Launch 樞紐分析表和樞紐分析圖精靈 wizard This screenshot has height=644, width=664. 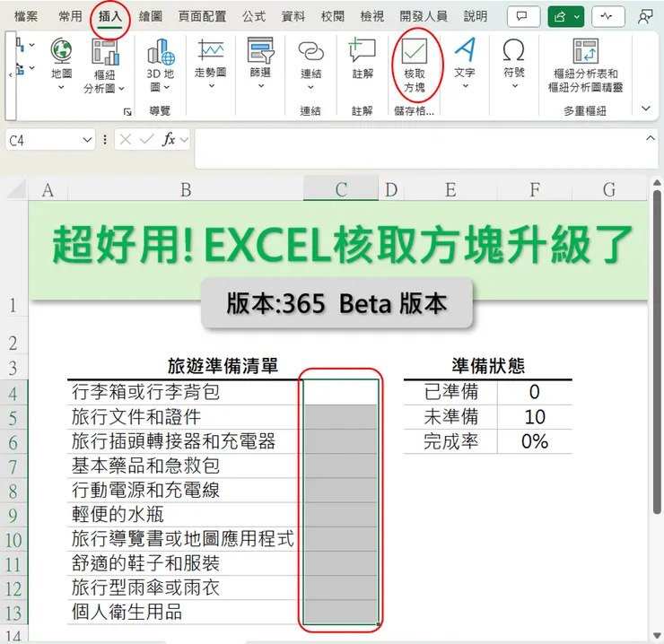tap(586, 65)
